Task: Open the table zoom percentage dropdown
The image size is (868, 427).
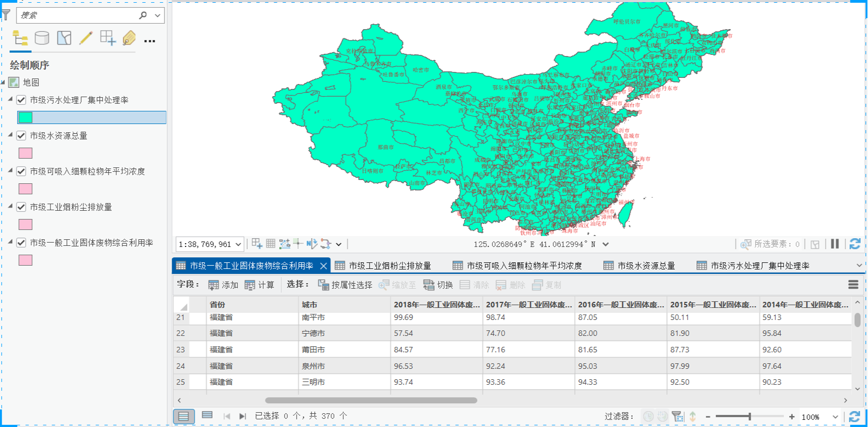Action: click(835, 417)
